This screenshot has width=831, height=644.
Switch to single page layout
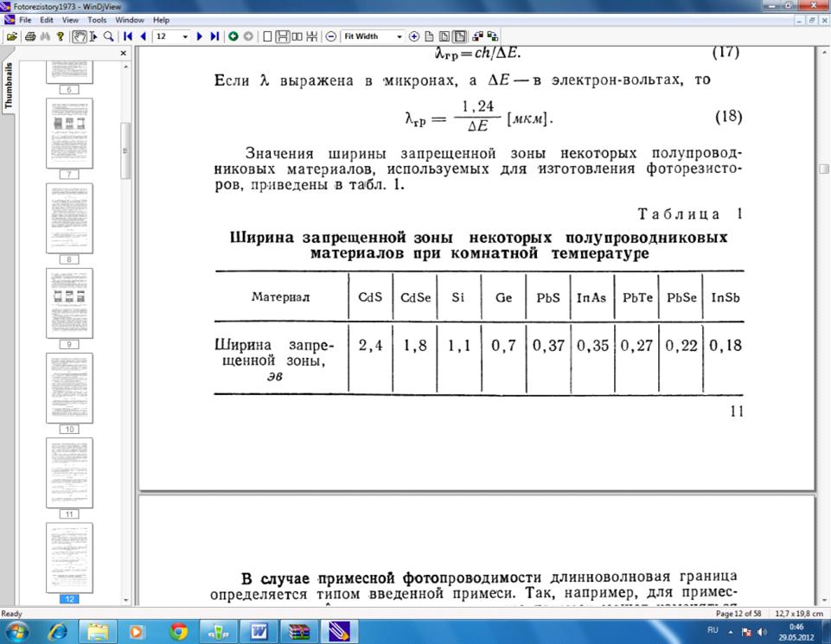pos(268,36)
